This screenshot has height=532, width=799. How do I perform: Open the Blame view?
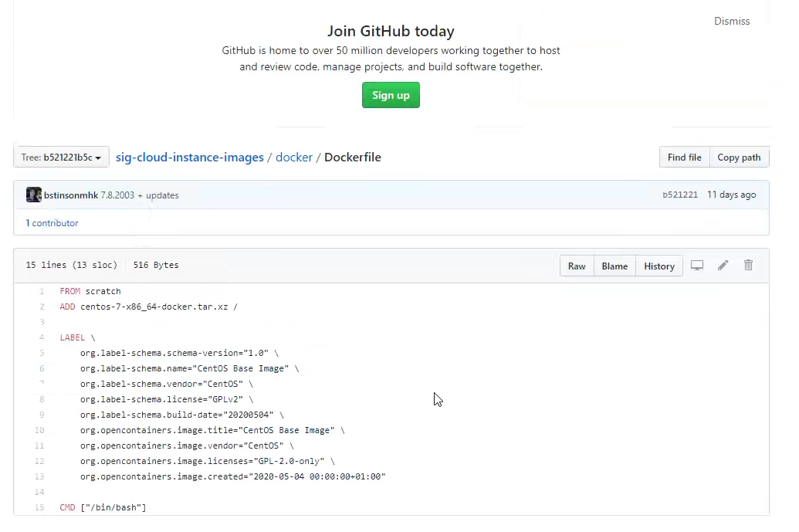tap(614, 266)
